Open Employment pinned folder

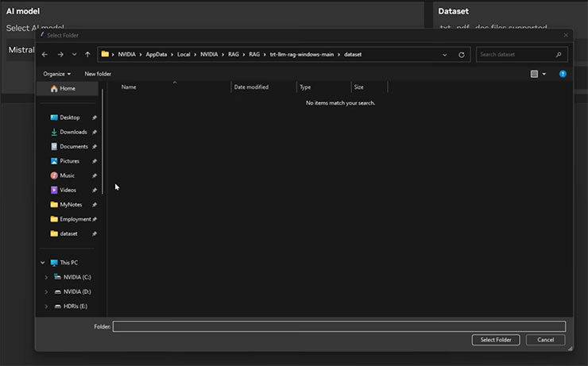[x=75, y=219]
